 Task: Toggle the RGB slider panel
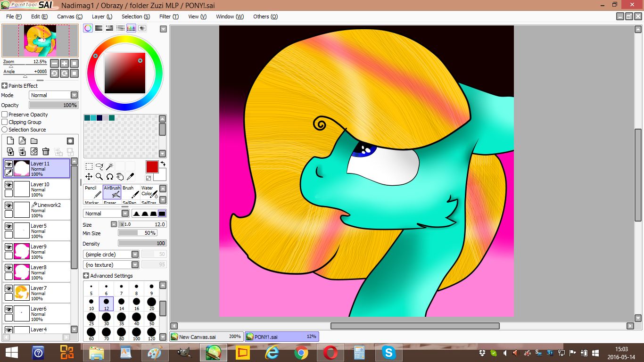[99, 28]
